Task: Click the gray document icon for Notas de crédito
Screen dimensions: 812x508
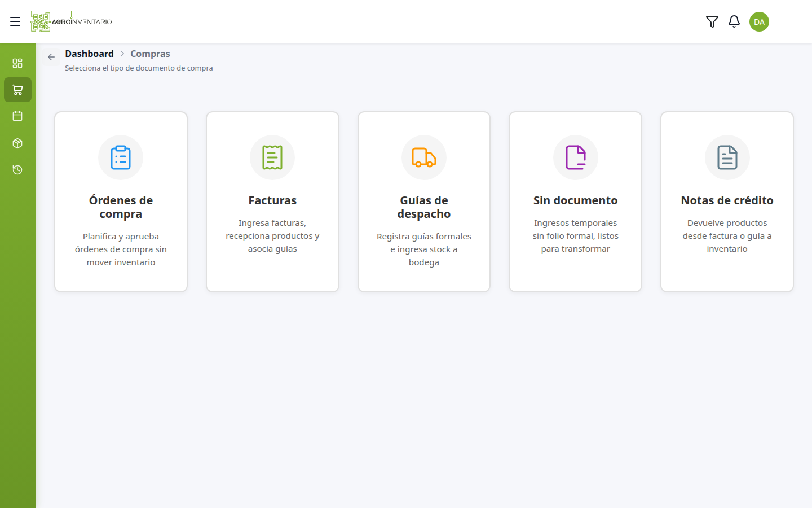Action: [727, 157]
